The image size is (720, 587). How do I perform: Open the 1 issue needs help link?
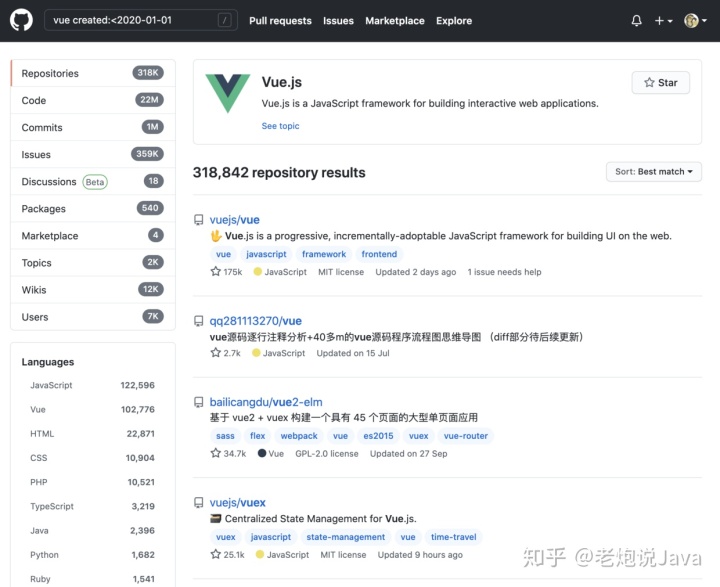pos(504,272)
